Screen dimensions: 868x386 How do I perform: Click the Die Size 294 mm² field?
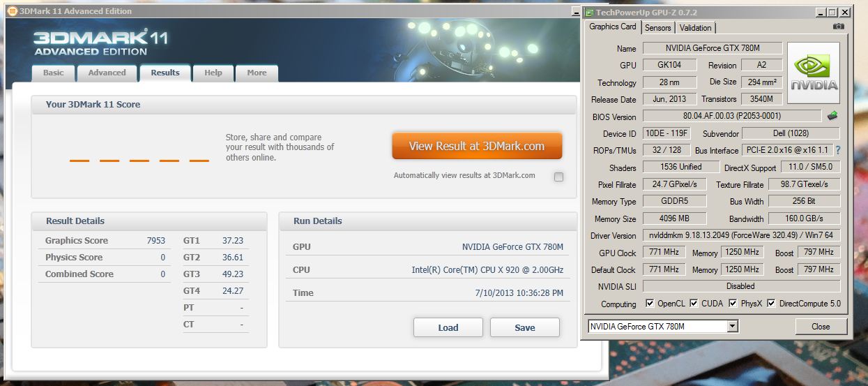761,82
